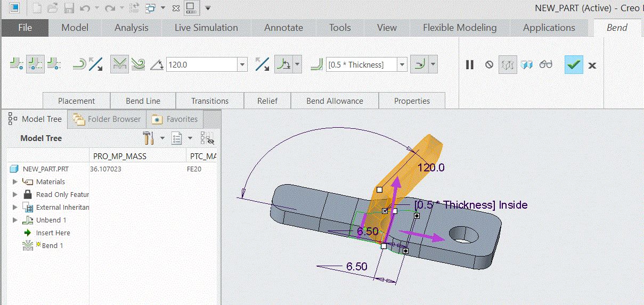This screenshot has width=644, height=305.
Task: Open the Relief panel tab
Action: point(267,101)
